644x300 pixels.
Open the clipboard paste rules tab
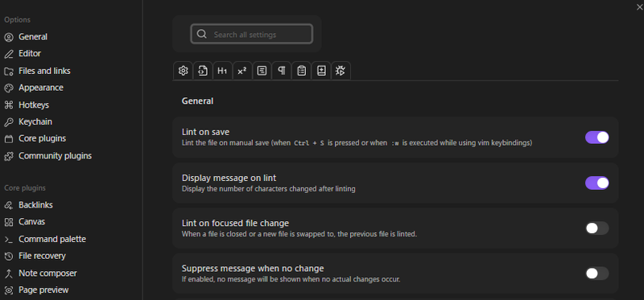tap(301, 71)
